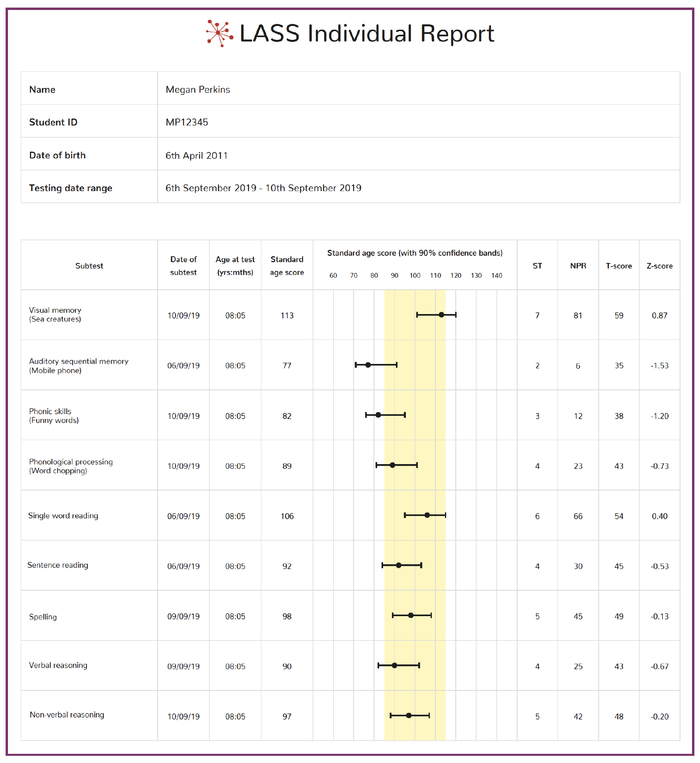Click the LASS Individual Report title
The width and height of the screenshot is (700, 763).
coord(367,34)
